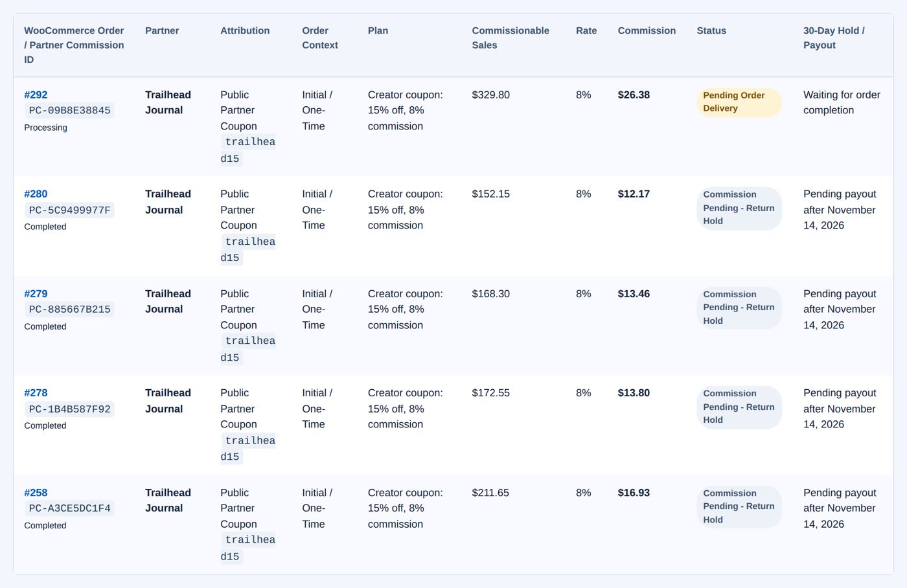Click sales value $211.65
This screenshot has width=907, height=588.
coord(490,492)
